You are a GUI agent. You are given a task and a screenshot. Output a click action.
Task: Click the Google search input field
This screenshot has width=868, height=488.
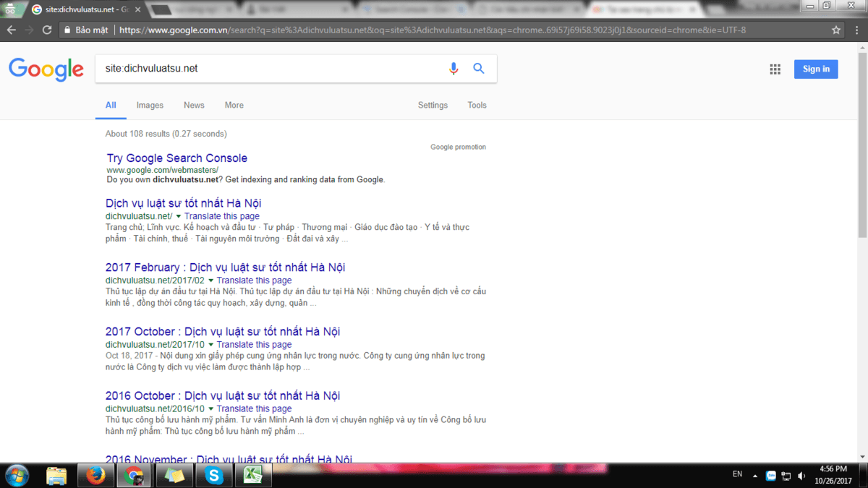(x=272, y=69)
